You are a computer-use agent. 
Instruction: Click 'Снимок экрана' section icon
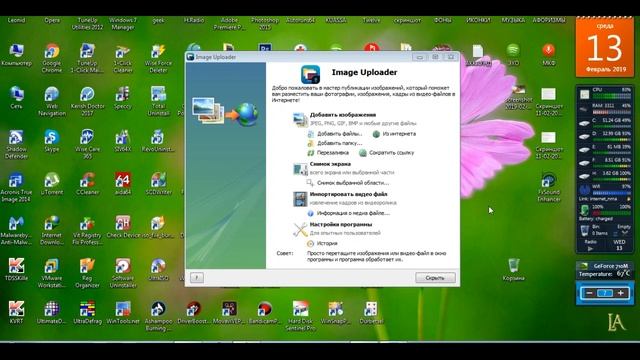coord(300,169)
